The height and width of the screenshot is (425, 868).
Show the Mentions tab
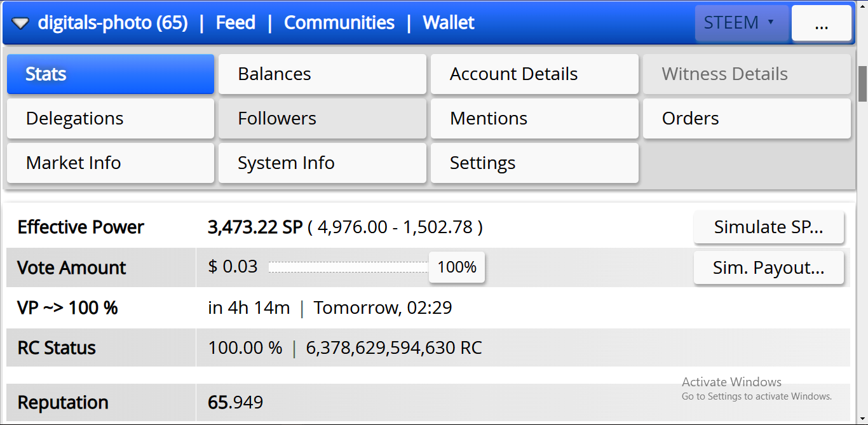tap(534, 119)
